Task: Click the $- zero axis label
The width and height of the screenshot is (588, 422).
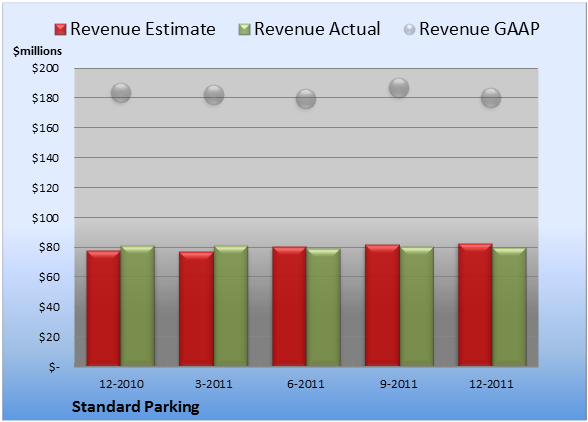Action: coord(54,367)
